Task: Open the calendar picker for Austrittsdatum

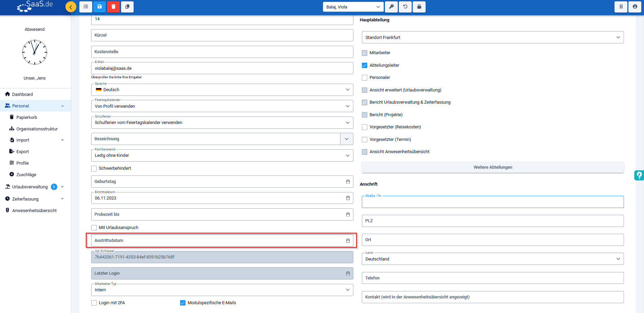Action: coord(348,241)
